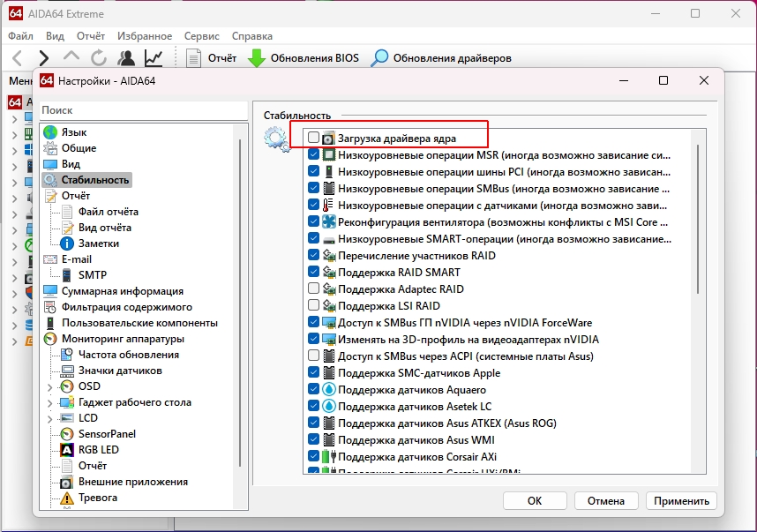Click the stability options list scrollbar
Image resolution: width=757 pixels, height=532 pixels.
[698, 217]
